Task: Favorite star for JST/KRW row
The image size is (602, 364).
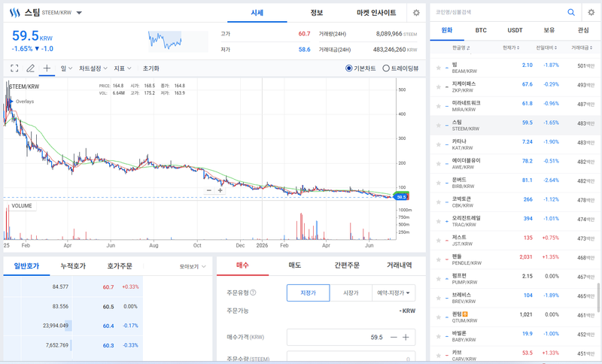Action: 439,241
